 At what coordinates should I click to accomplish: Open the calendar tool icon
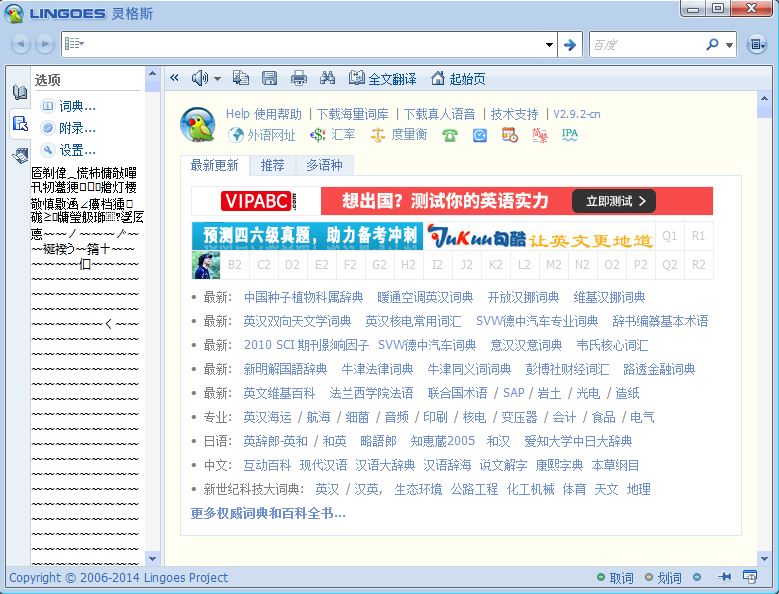[510, 135]
